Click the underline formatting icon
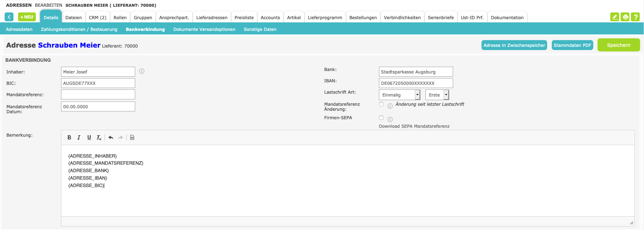The image size is (644, 230). (89, 138)
